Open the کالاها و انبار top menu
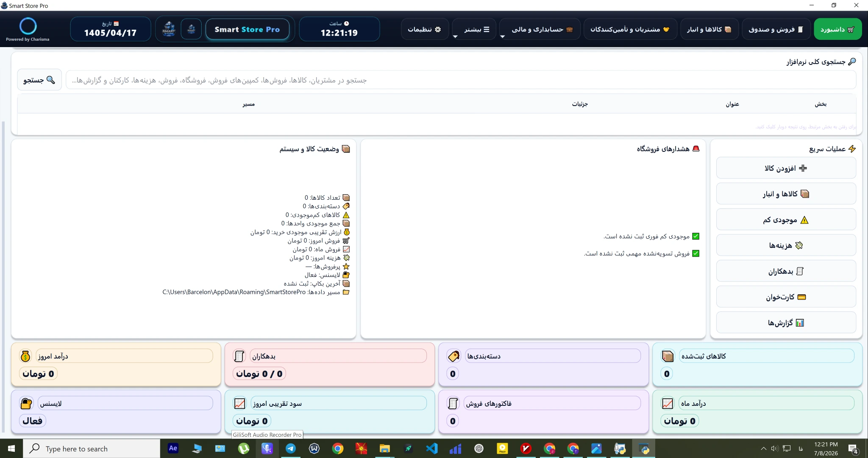 pos(709,29)
